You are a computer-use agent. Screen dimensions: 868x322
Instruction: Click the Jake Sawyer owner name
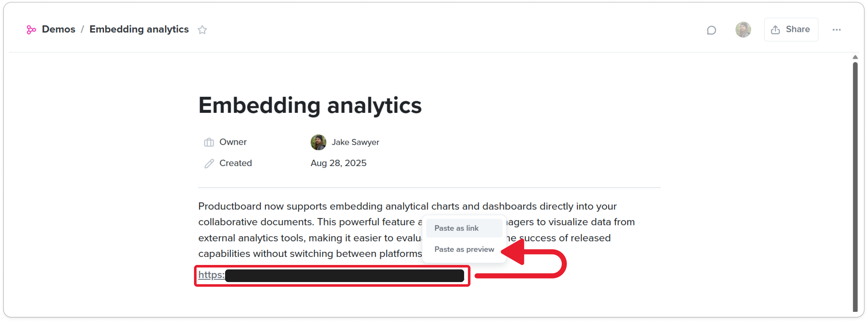[x=355, y=142]
